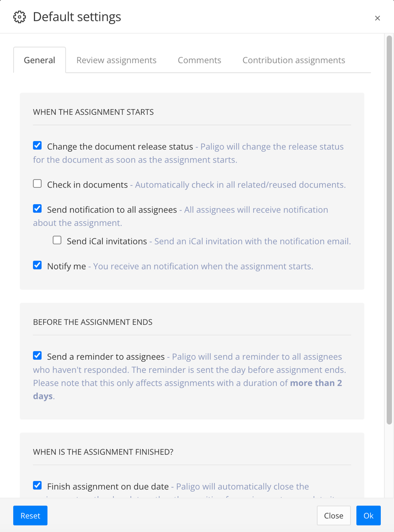Disable Send a reminder to assignees
394x532 pixels.
(37, 355)
